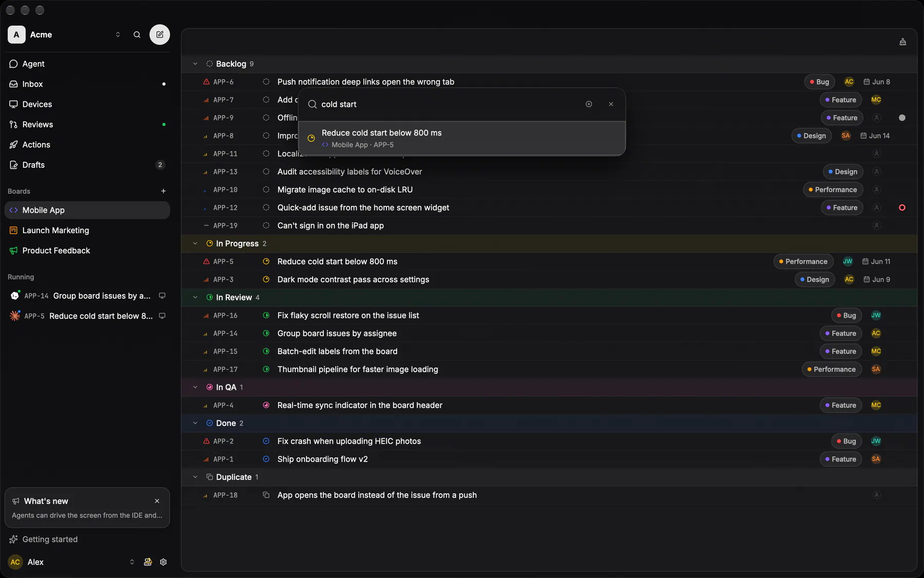The image size is (924, 578).
Task: Open Drafts in the sidebar
Action: 87,165
